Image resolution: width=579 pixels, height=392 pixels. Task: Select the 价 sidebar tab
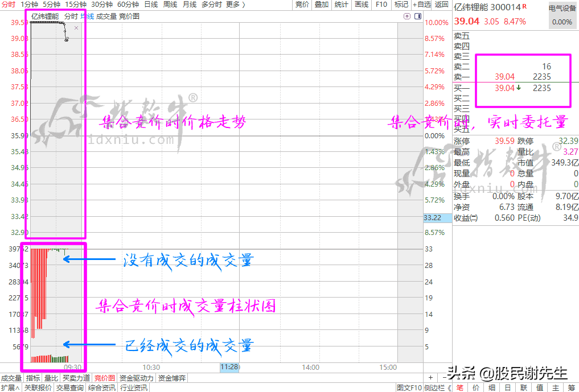(x=476, y=387)
